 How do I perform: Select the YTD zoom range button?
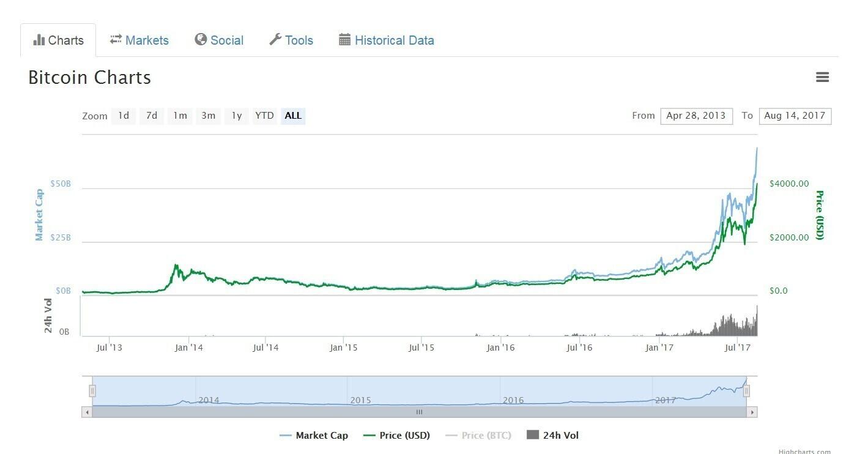pos(264,116)
